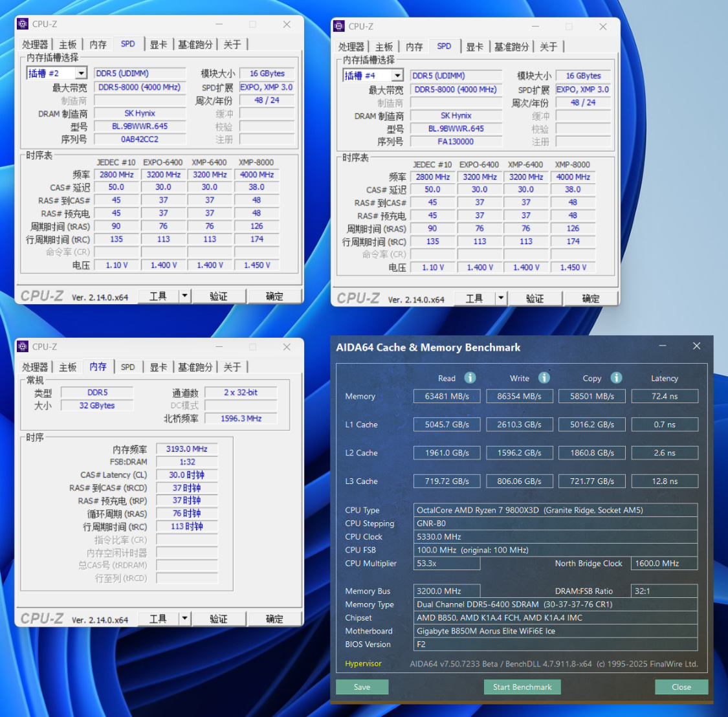Click L3 Cache latency value 12.8 ns
Image resolution: width=728 pixels, height=717 pixels.
tap(665, 481)
